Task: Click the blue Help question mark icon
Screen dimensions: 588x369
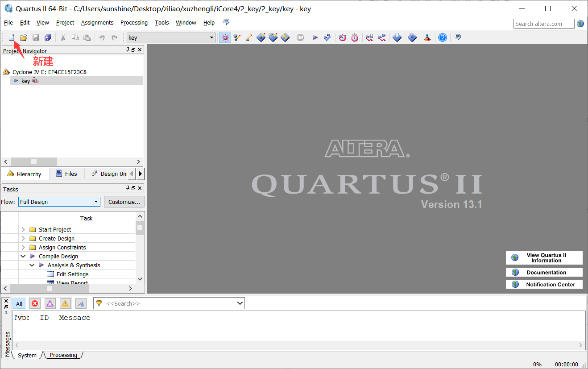Action: 442,37
